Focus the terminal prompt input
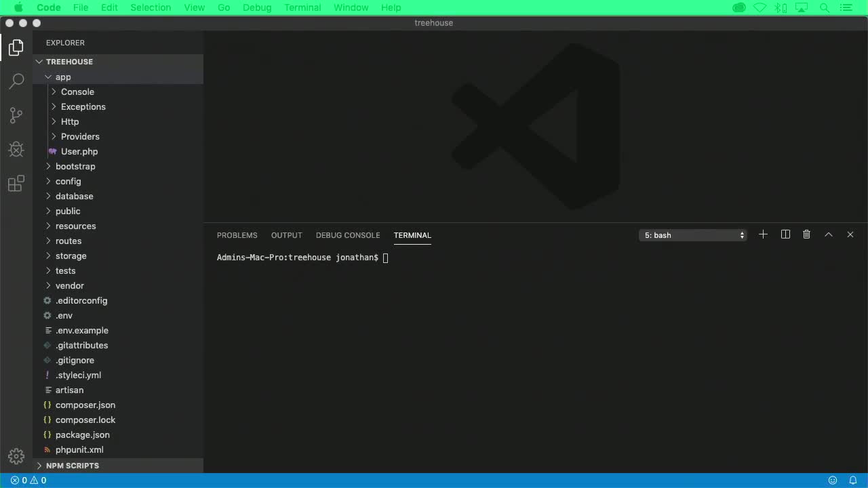Image resolution: width=868 pixels, height=488 pixels. (385, 258)
